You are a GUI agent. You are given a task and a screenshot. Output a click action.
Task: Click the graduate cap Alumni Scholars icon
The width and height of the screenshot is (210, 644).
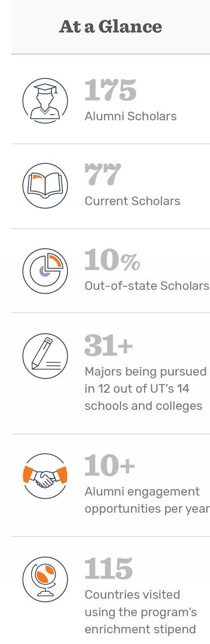click(45, 100)
